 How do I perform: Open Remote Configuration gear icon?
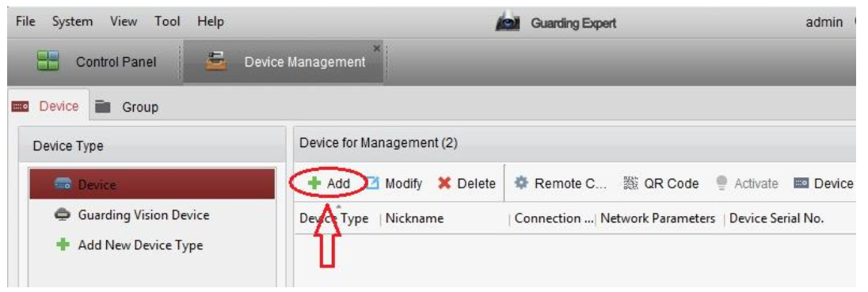click(x=521, y=183)
